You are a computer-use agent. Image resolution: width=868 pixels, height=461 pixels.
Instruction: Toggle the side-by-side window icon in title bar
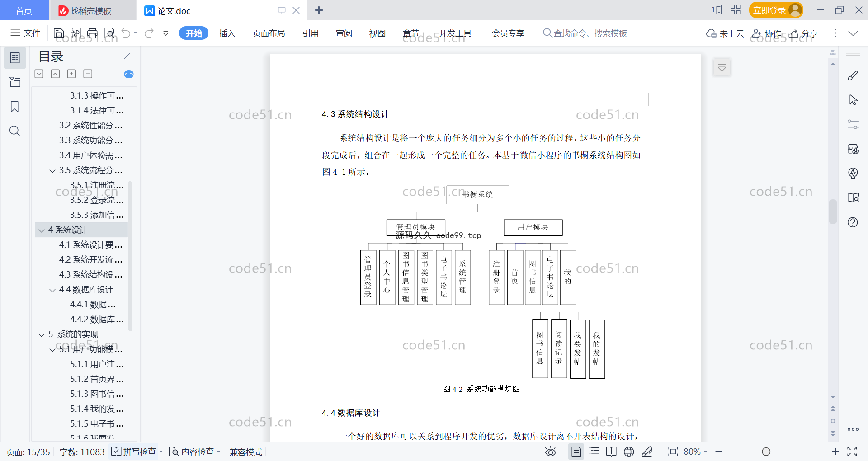tap(714, 10)
